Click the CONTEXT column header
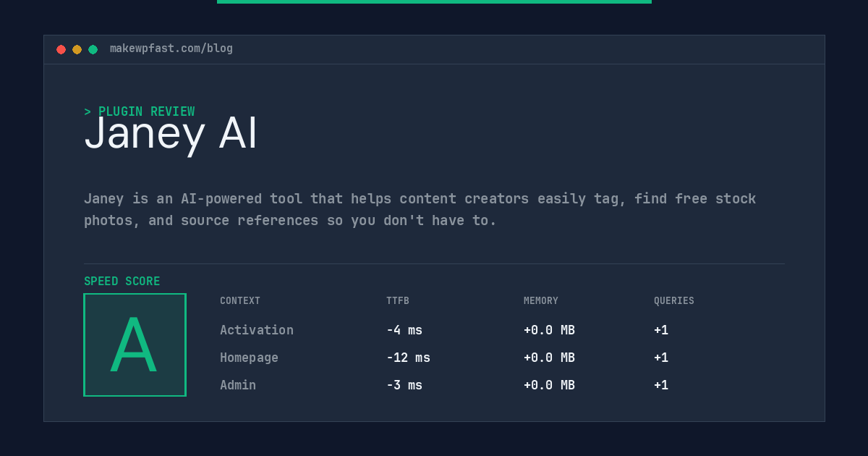This screenshot has height=456, width=868. point(240,301)
